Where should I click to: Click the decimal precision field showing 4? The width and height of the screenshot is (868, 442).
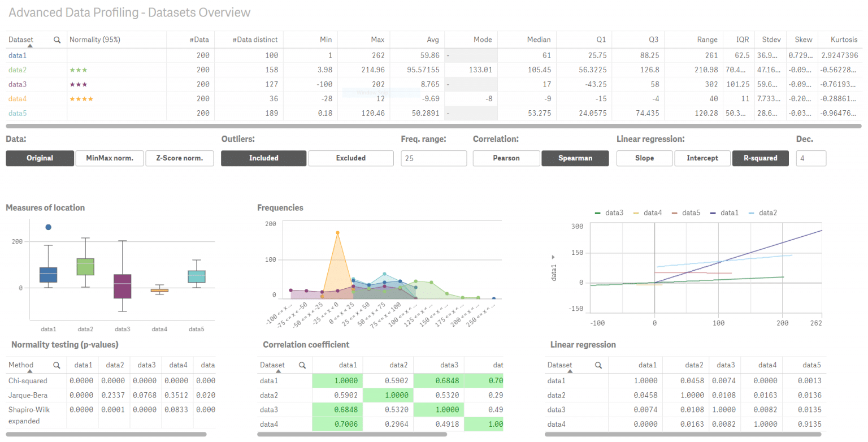point(811,158)
